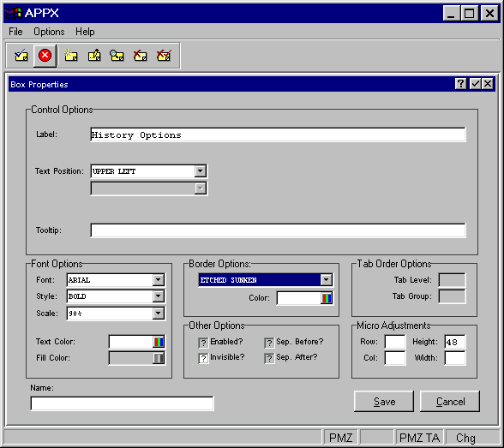
Task: Click the Row micro adjustment field
Action: 395,342
